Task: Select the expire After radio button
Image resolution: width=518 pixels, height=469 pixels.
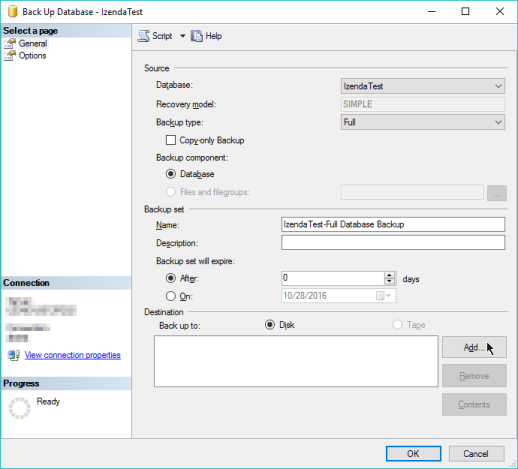Action: [x=171, y=278]
